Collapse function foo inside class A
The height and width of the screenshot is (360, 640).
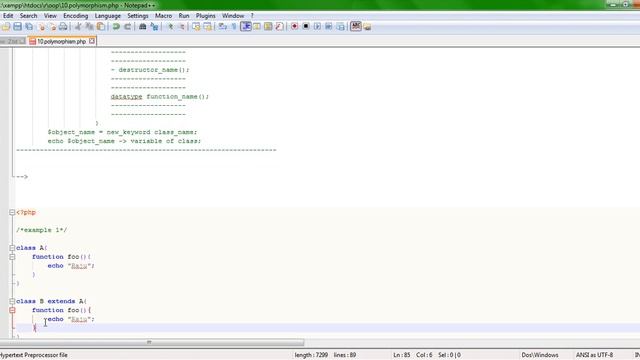[x=12, y=257]
